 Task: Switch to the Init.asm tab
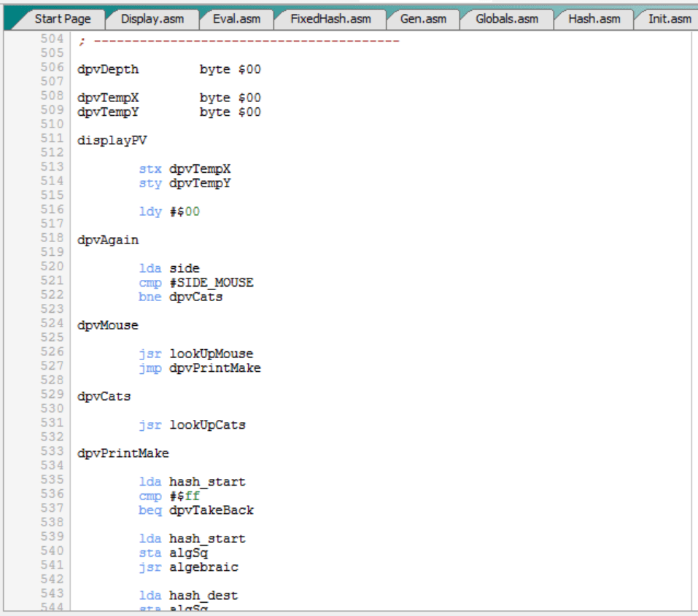coord(669,19)
